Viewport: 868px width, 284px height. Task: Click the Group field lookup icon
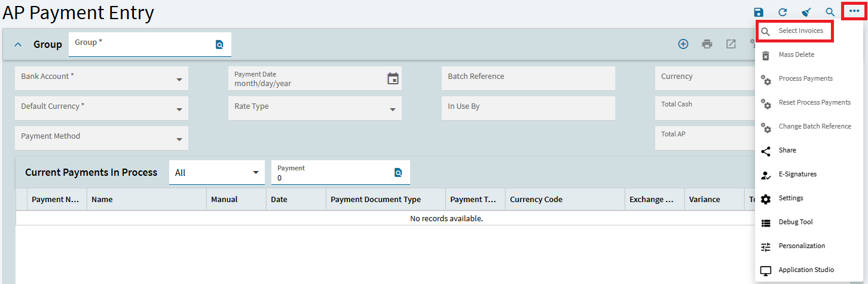[x=219, y=44]
